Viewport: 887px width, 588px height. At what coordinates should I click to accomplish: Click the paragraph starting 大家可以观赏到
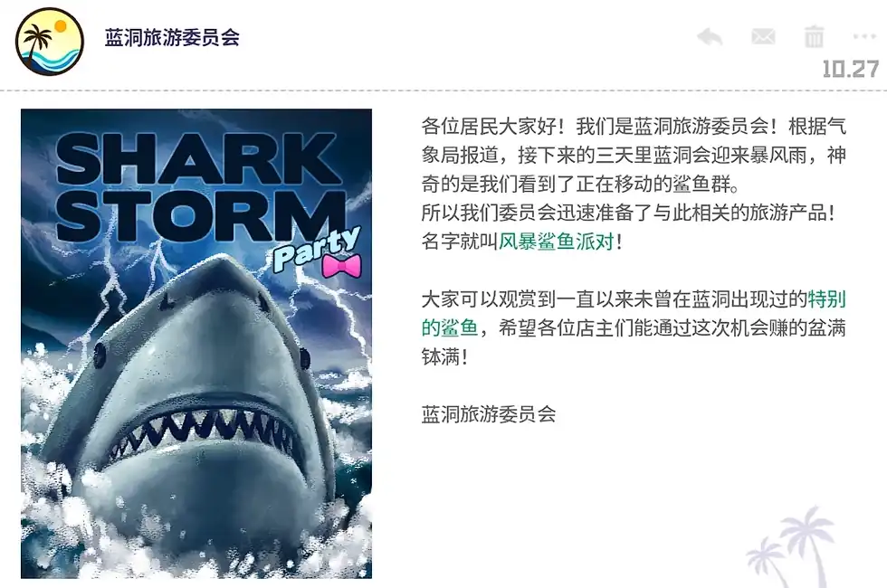point(634,327)
